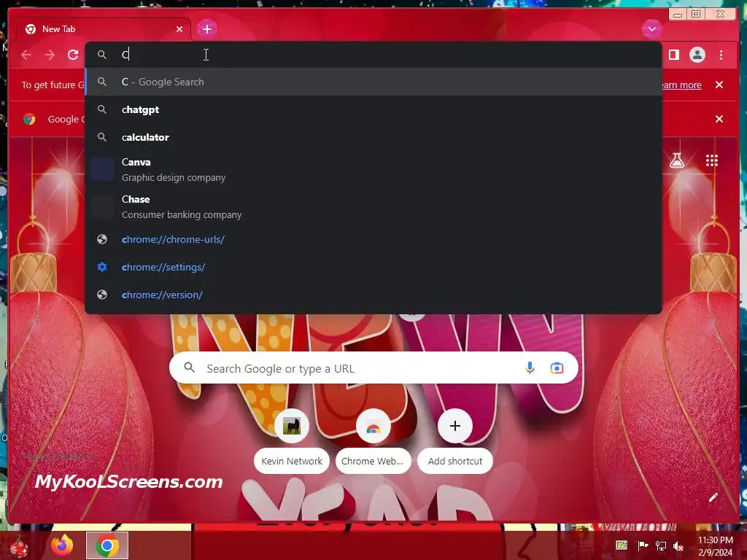Start voice search with microphone icon

pos(530,367)
